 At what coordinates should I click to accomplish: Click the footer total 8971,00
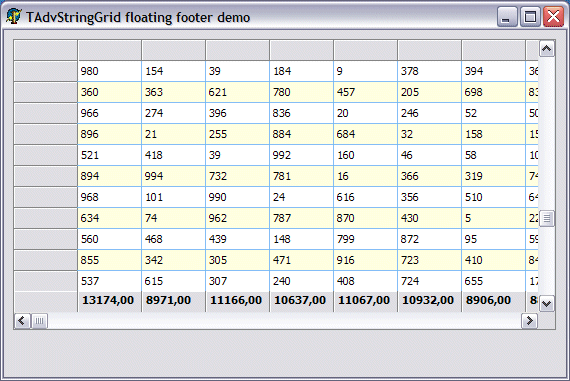point(173,301)
